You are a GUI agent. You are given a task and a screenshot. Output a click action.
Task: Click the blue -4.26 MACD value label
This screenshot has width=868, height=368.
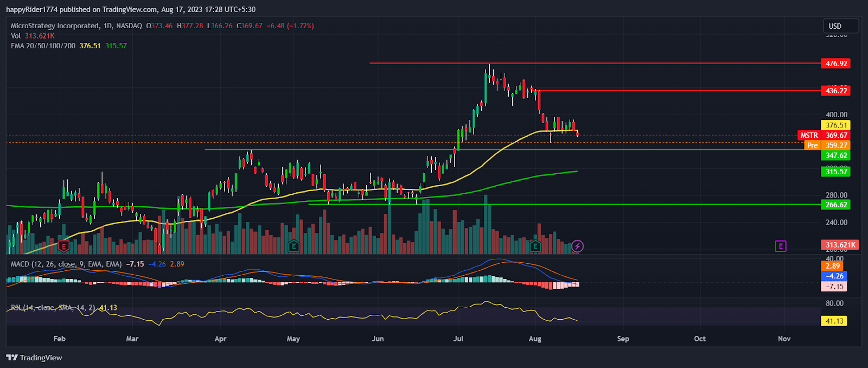coord(834,276)
